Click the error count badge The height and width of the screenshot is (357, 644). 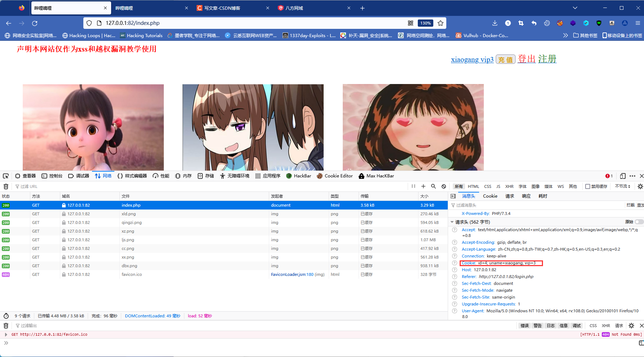[609, 176]
